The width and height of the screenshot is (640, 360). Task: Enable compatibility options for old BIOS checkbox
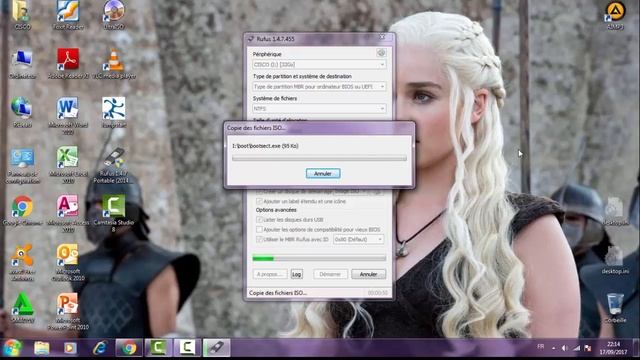(259, 229)
